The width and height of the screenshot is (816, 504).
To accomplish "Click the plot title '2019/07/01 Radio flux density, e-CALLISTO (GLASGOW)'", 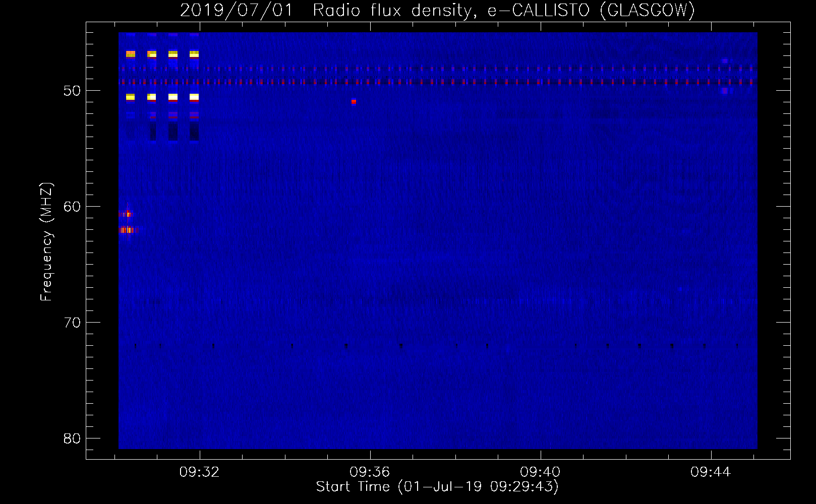I will click(x=437, y=10).
